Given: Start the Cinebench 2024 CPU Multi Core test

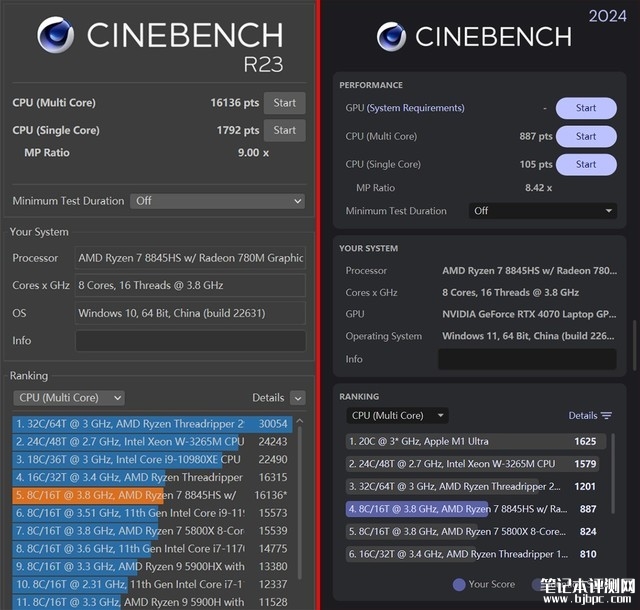Looking at the screenshot, I should coord(586,136).
